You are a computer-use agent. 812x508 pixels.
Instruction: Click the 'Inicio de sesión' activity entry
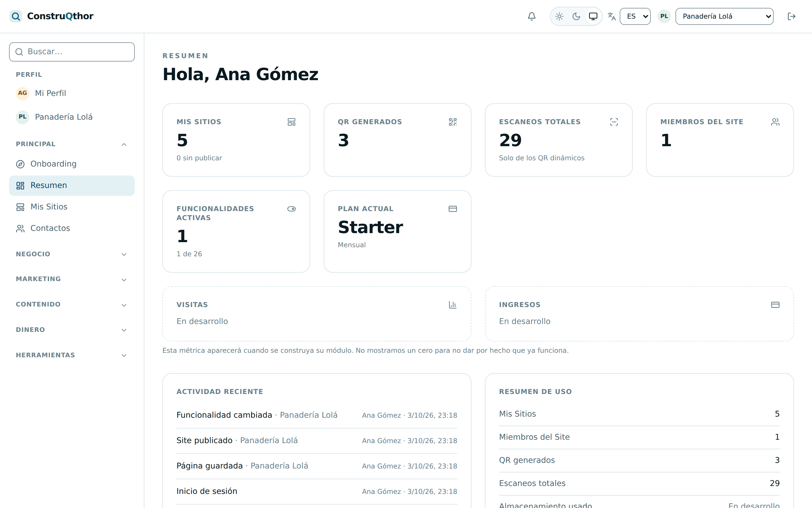click(x=317, y=492)
